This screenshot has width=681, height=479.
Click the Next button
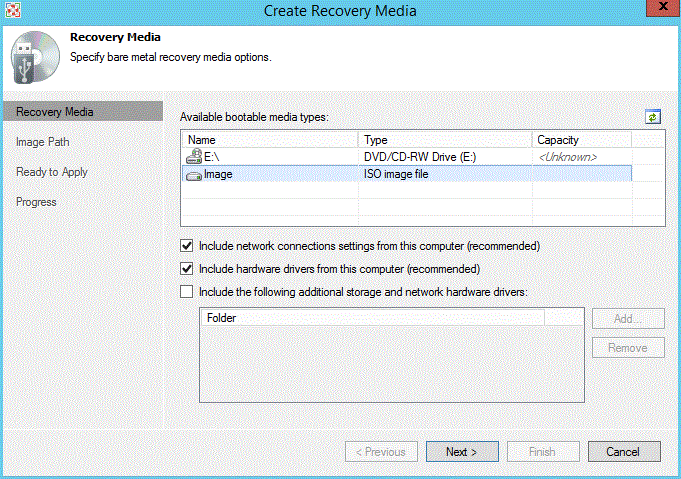coord(462,452)
